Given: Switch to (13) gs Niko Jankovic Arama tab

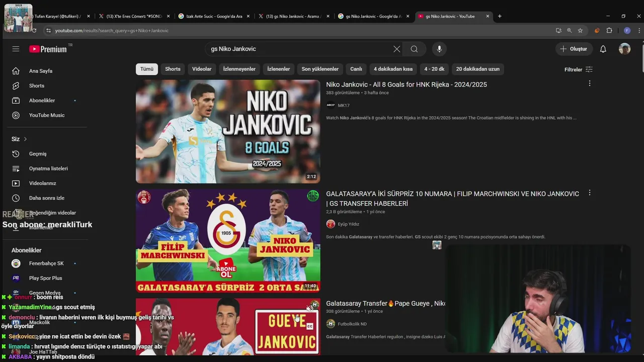Looking at the screenshot, I should pos(293,16).
